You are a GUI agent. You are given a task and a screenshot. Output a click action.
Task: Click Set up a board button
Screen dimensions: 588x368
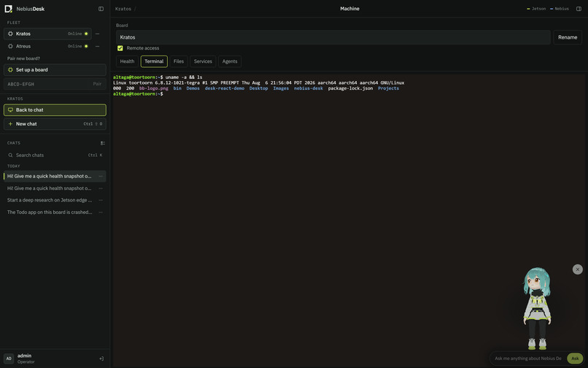point(55,70)
